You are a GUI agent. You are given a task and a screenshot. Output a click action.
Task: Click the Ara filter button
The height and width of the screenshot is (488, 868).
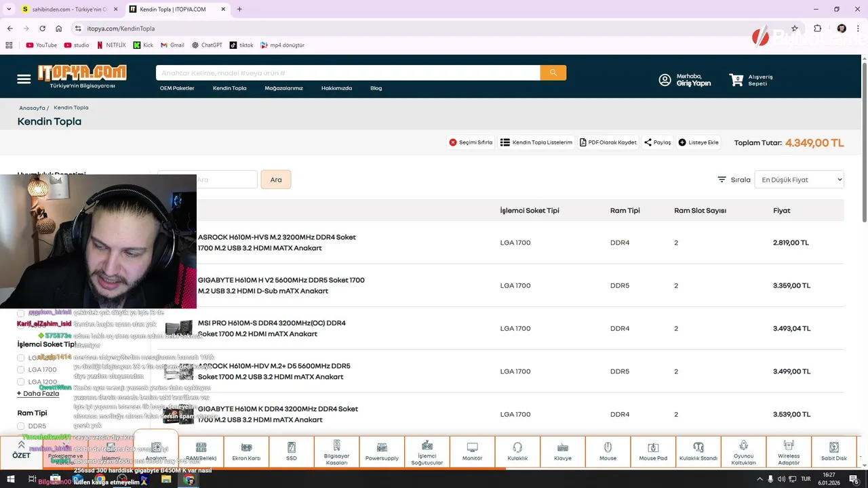click(x=276, y=180)
